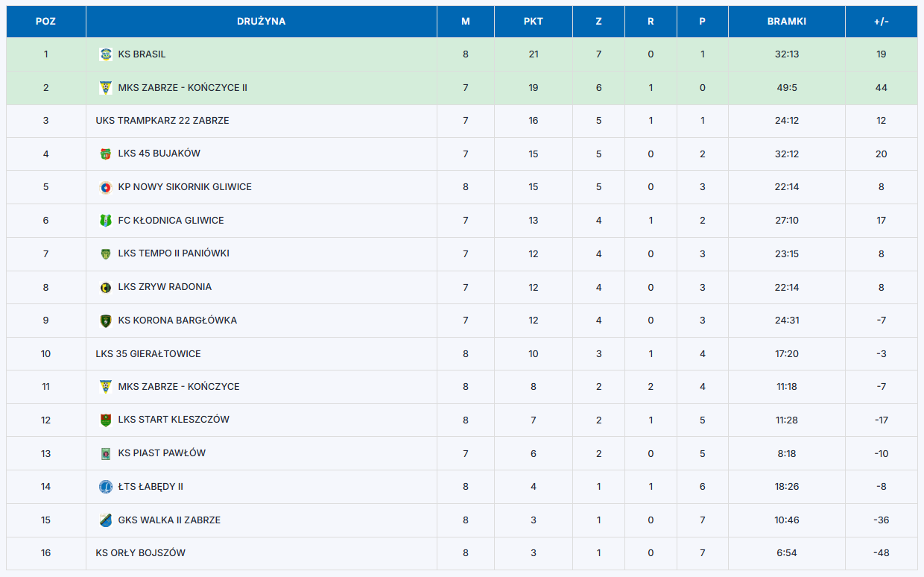Open MKS Zabrze - Kończyce II team name
The height and width of the screenshot is (577, 924).
[x=183, y=88]
